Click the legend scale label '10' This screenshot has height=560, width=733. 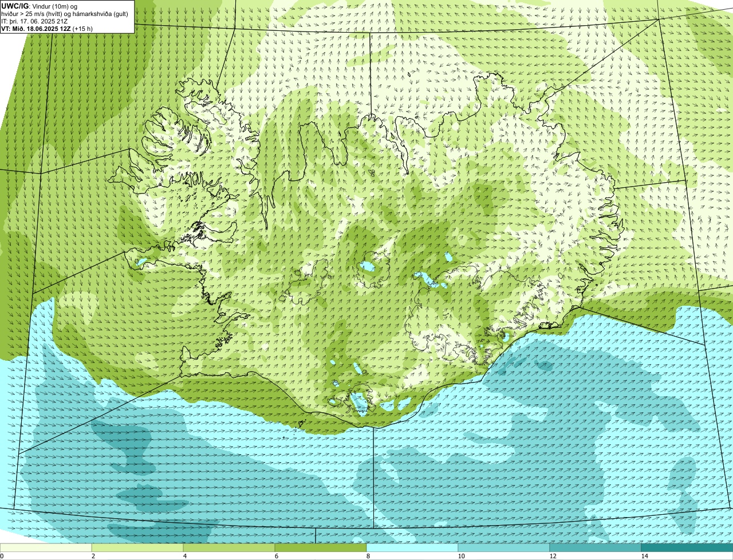coord(461,555)
